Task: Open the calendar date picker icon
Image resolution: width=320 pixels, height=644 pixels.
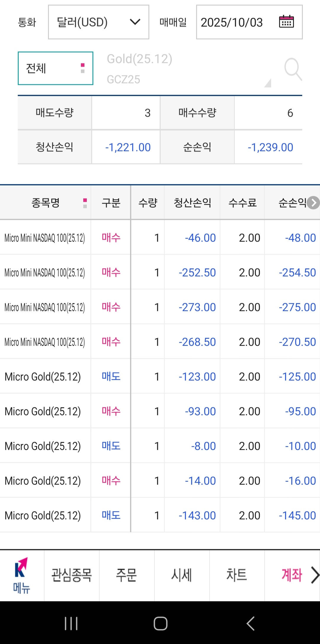Action: 287,22
